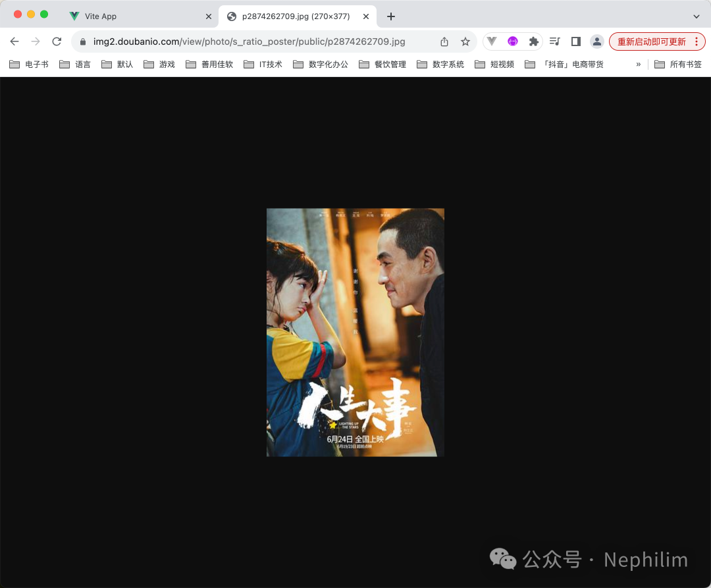
Task: Open the 善用佳软 bookmark folder
Action: click(209, 65)
